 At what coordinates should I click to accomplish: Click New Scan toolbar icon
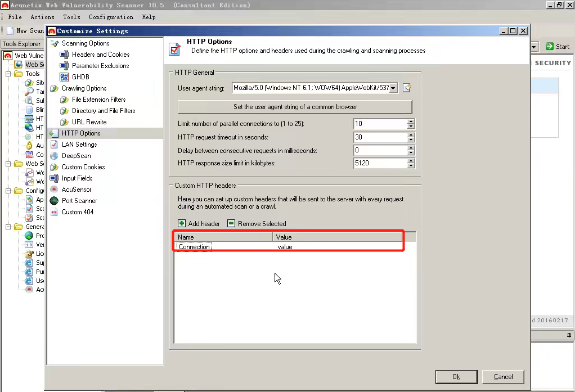pos(10,31)
